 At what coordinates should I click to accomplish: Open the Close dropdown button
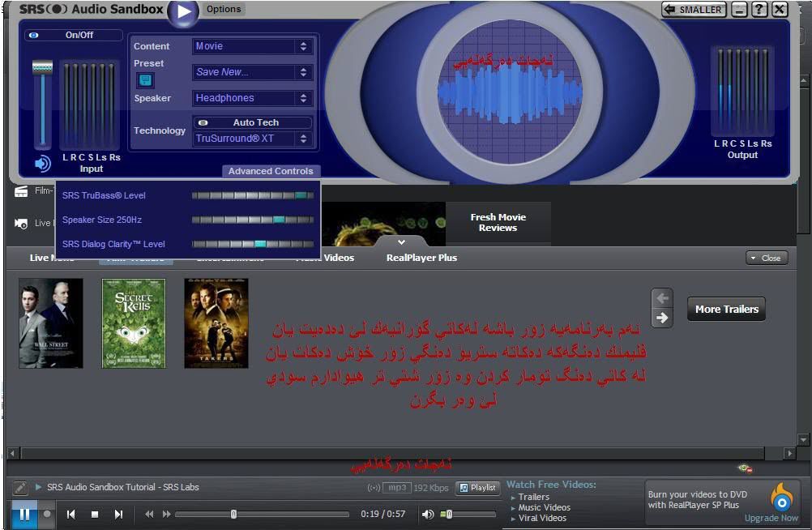click(x=767, y=258)
